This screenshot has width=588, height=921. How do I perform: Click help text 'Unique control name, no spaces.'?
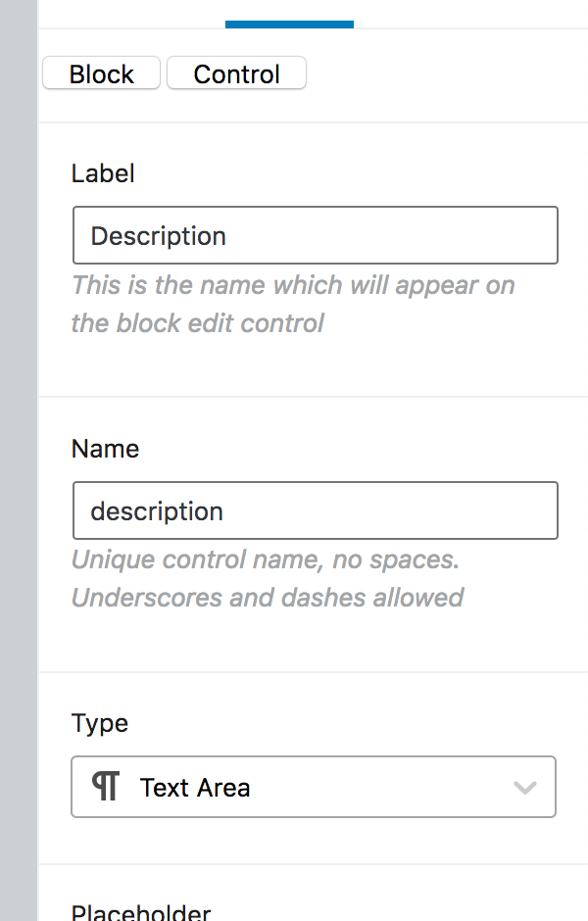click(265, 559)
